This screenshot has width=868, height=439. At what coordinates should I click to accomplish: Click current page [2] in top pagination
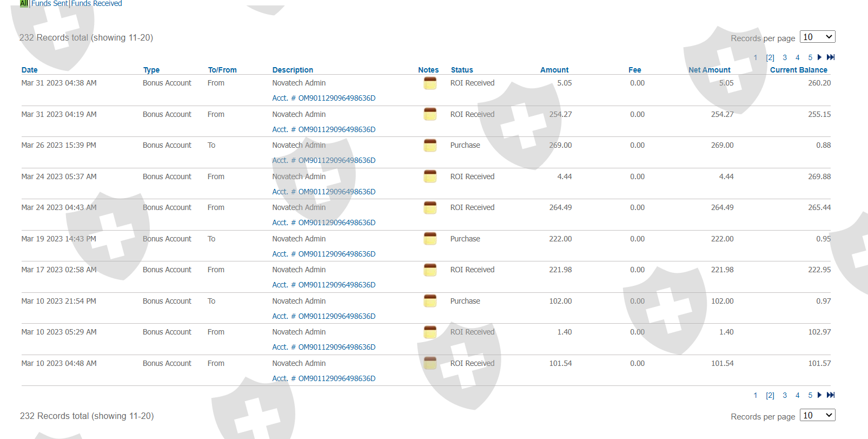coord(770,58)
